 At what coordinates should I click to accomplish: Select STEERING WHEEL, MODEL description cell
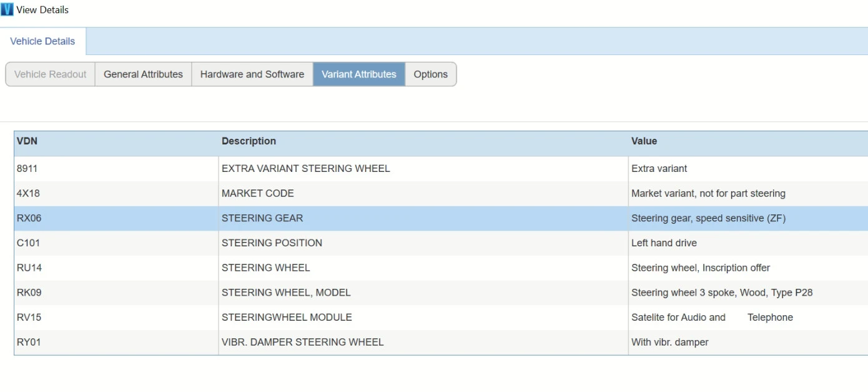pyautogui.click(x=286, y=293)
